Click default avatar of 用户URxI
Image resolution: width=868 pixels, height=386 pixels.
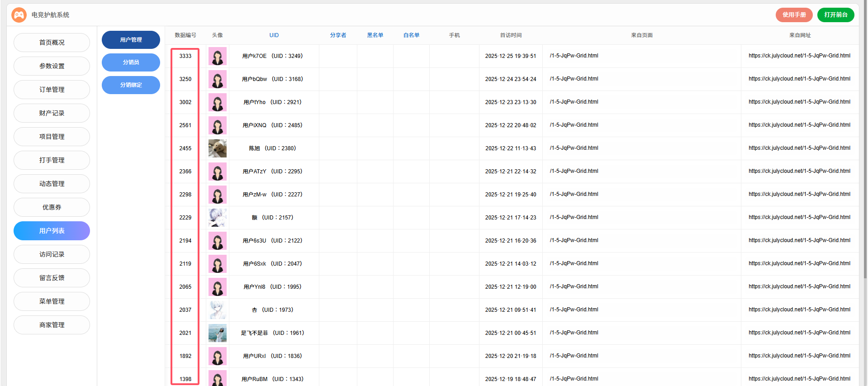[217, 356]
